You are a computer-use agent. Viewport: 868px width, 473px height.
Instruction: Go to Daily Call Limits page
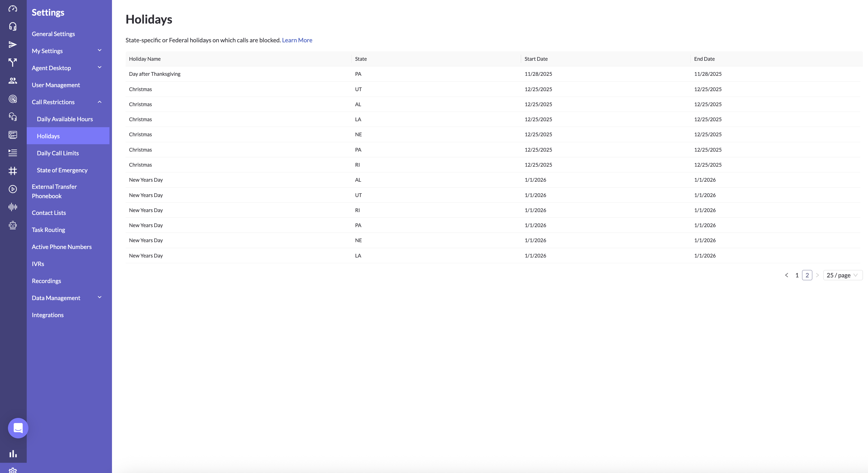pyautogui.click(x=58, y=153)
